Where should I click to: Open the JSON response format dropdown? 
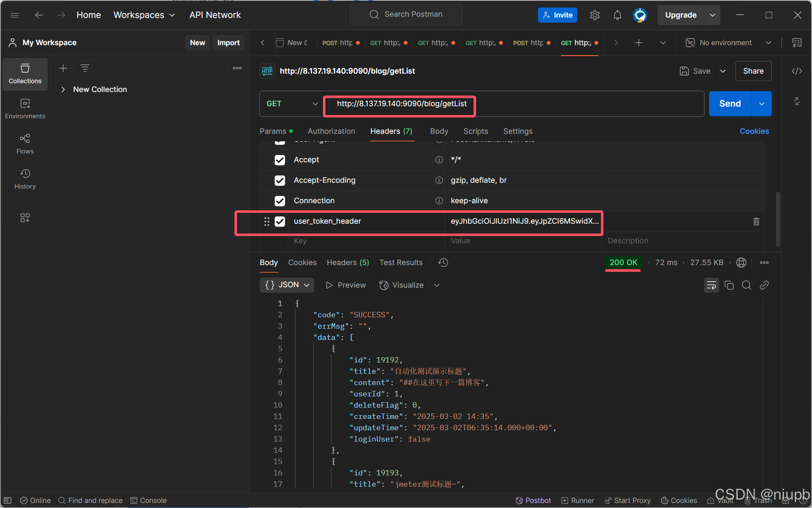click(x=287, y=285)
